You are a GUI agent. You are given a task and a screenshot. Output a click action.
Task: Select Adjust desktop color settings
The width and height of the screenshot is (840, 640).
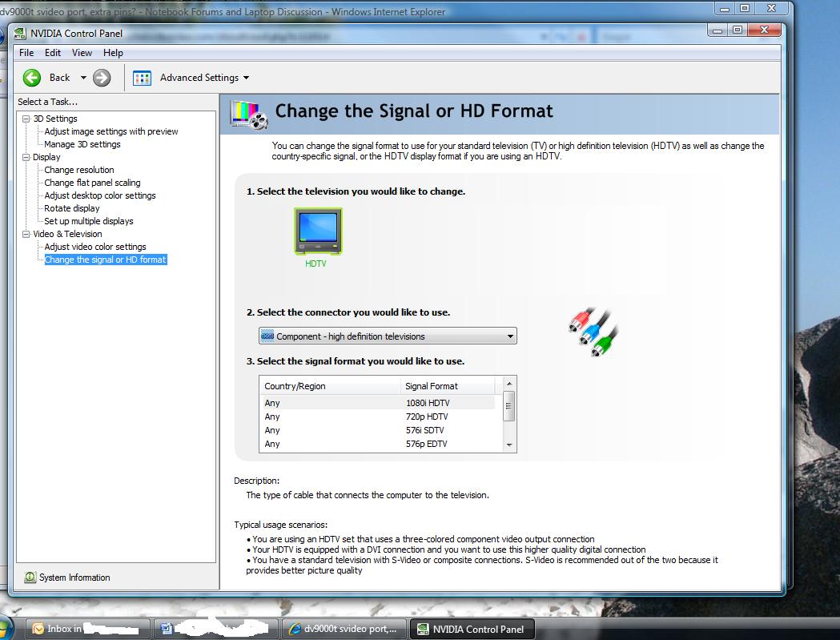[99, 195]
